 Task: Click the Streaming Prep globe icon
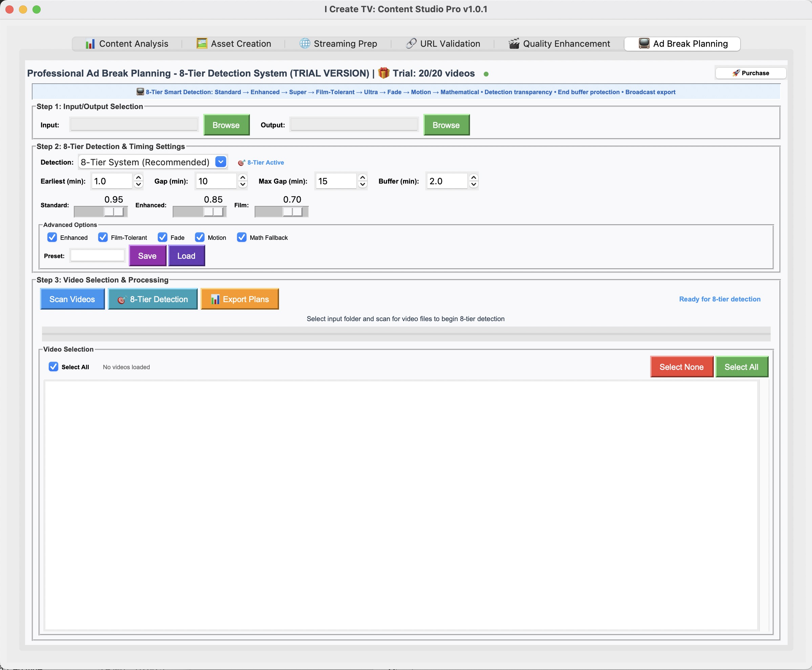tap(305, 44)
